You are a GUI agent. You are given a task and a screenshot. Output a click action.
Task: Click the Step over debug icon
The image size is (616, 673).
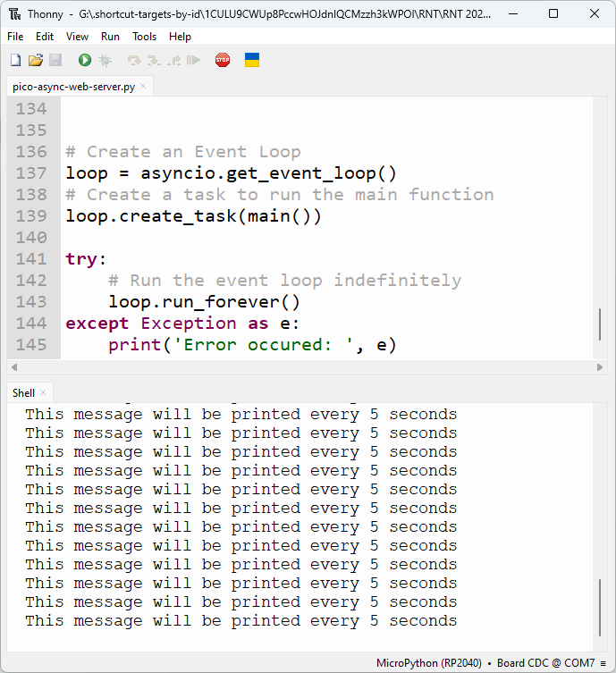(x=134, y=60)
